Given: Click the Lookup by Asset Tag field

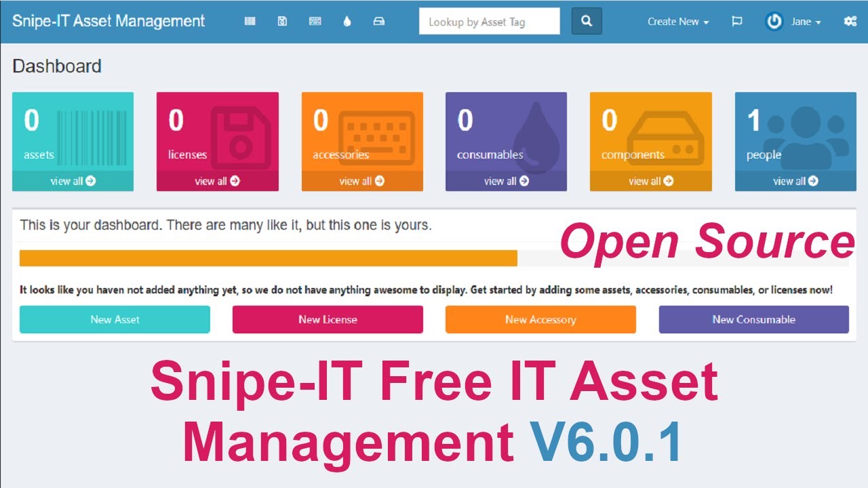Looking at the screenshot, I should coord(490,22).
